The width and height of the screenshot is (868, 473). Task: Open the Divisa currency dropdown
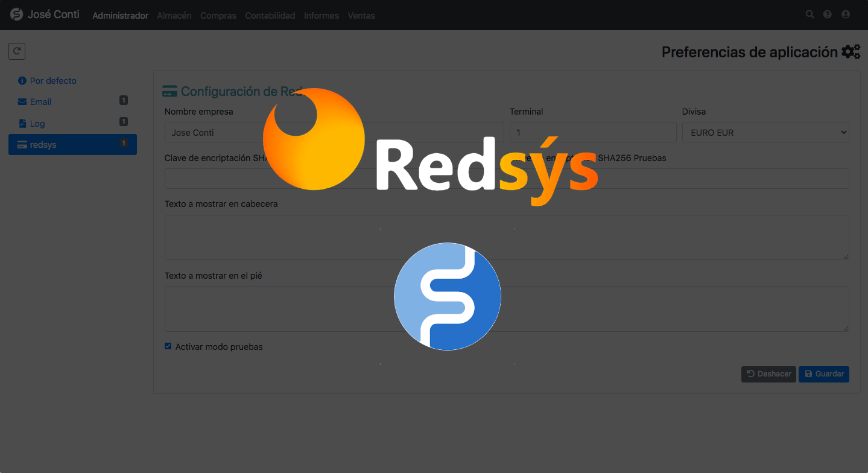pos(765,132)
